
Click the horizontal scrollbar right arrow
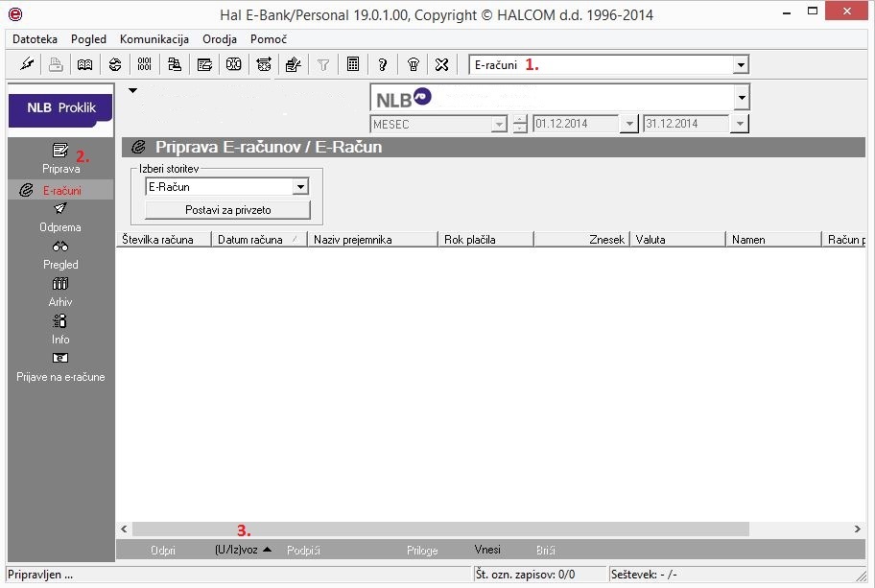tap(857, 529)
